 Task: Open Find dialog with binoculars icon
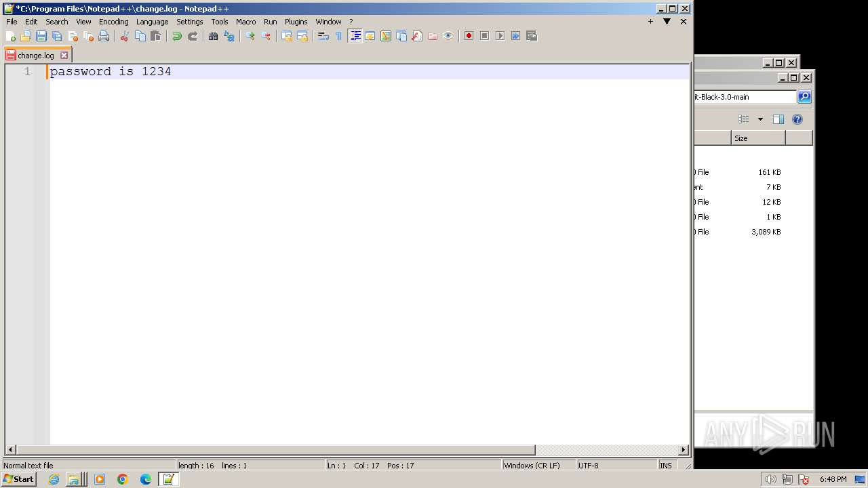[214, 36]
